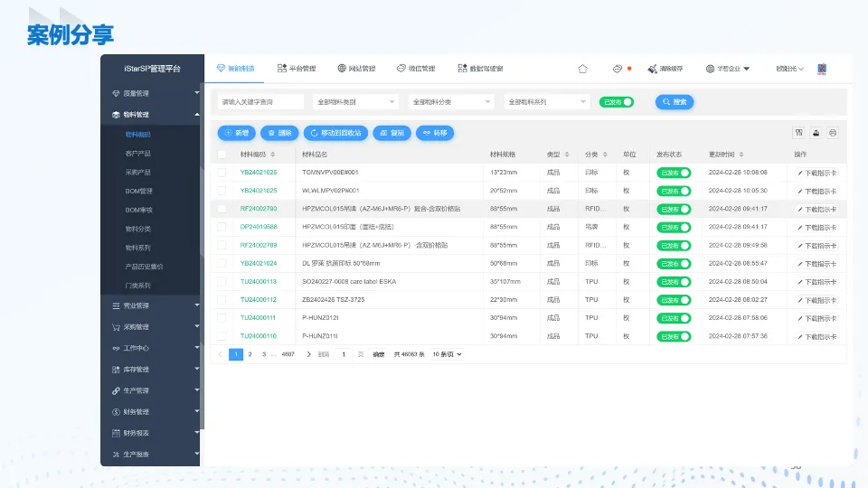
Task: Sort by 分类 column arrows
Action: 605,155
